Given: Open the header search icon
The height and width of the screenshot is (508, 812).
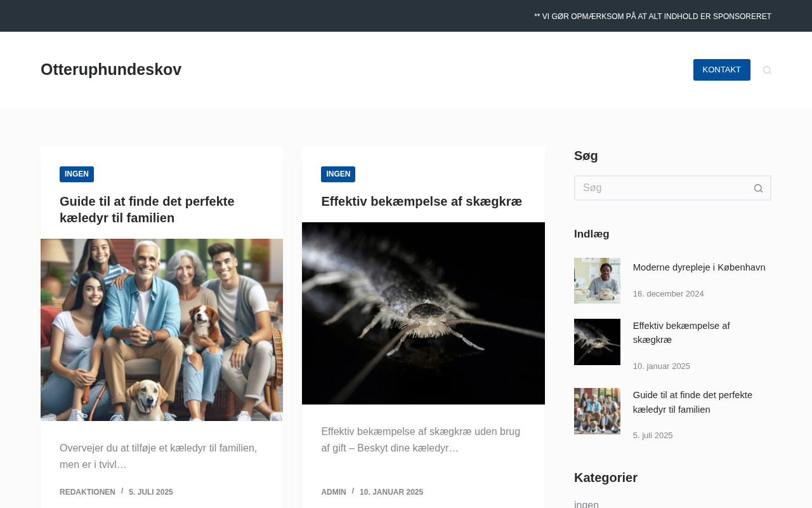Looking at the screenshot, I should (x=767, y=70).
